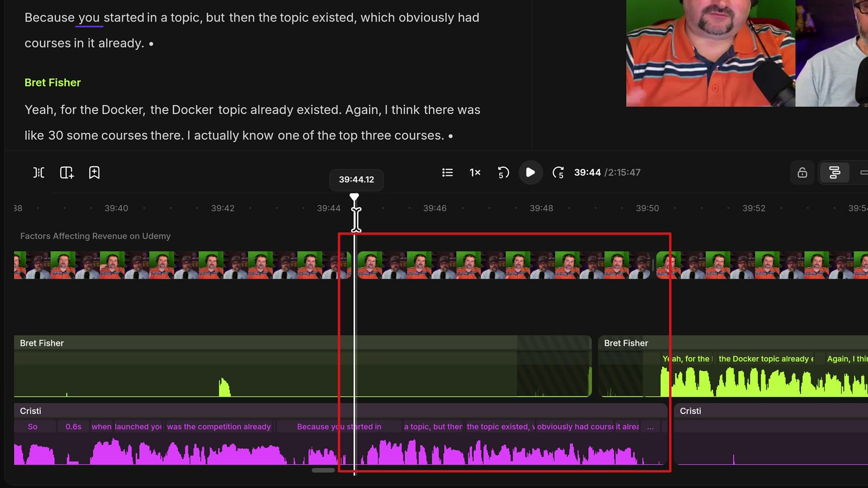Click the horizontal timeline scrollbar handle
Screen dimensions: 868x488
323,470
